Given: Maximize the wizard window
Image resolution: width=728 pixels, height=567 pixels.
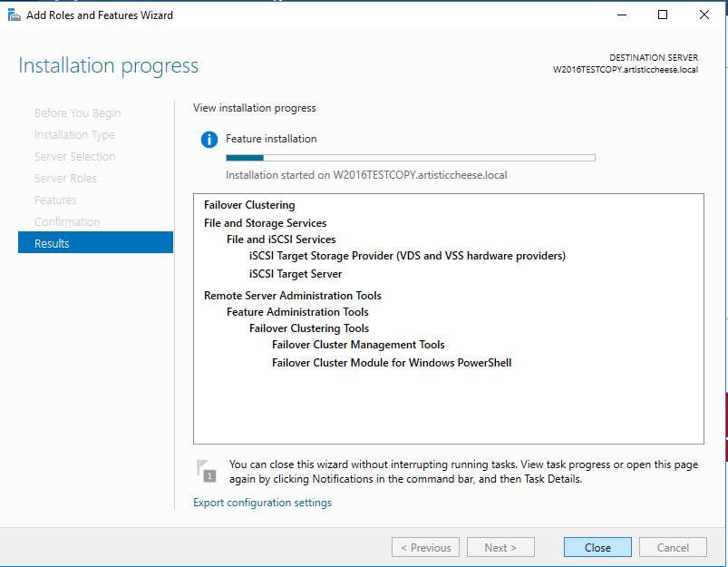Looking at the screenshot, I should pyautogui.click(x=663, y=15).
